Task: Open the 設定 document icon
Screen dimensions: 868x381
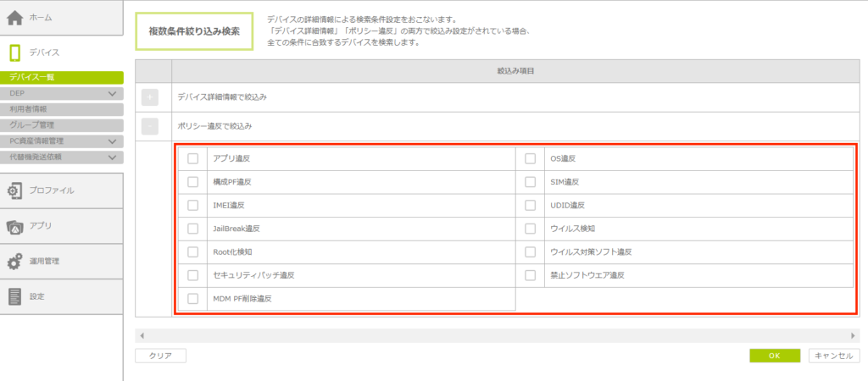Action: tap(15, 296)
